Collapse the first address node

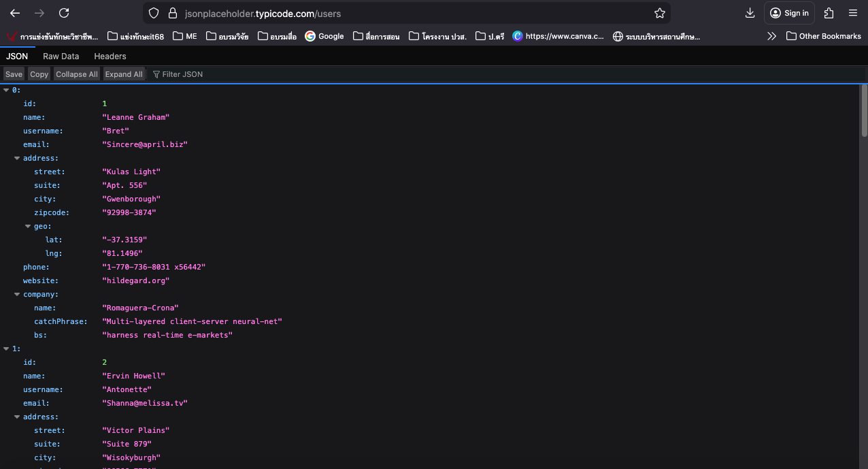[17, 158]
